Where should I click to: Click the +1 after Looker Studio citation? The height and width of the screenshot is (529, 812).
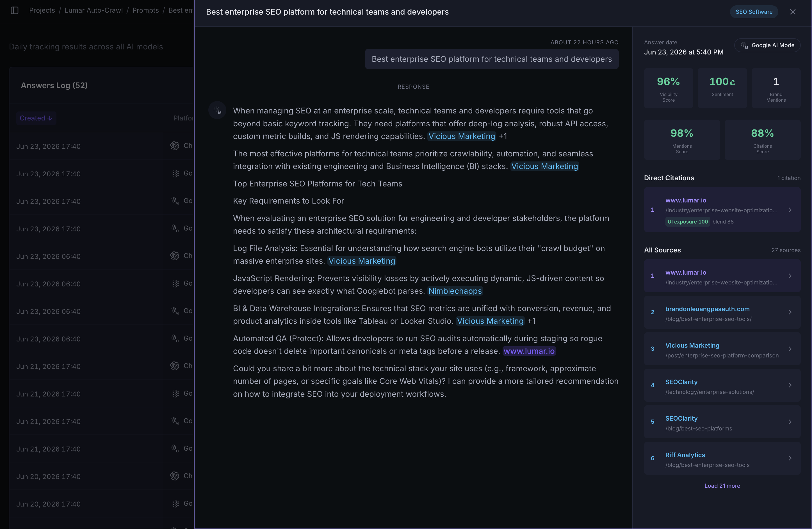tap(531, 321)
